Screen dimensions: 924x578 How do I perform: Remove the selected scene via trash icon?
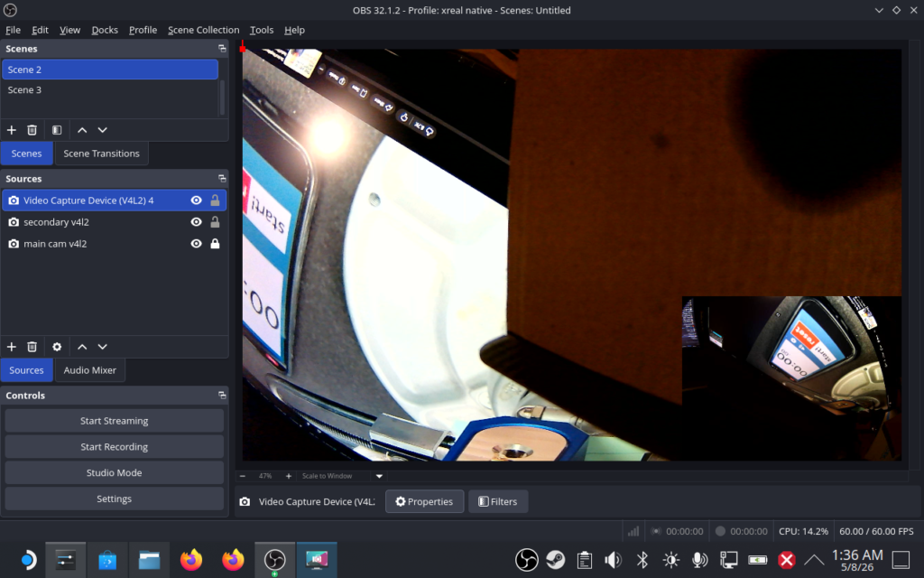click(x=32, y=130)
